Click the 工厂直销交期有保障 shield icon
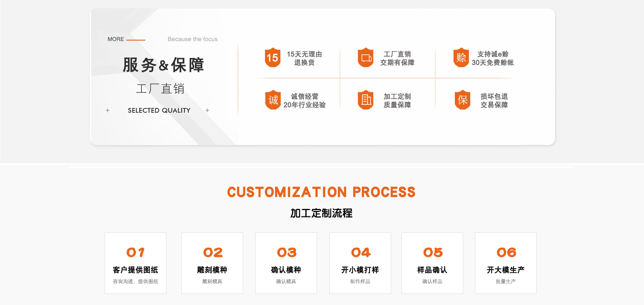644x305 pixels. pos(366,58)
